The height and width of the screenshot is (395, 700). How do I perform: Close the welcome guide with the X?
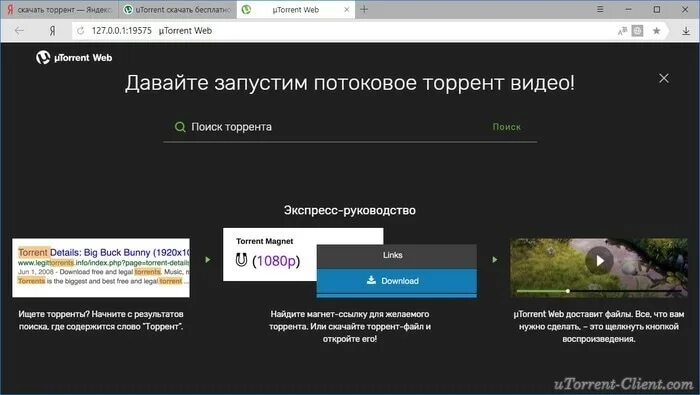(x=664, y=78)
